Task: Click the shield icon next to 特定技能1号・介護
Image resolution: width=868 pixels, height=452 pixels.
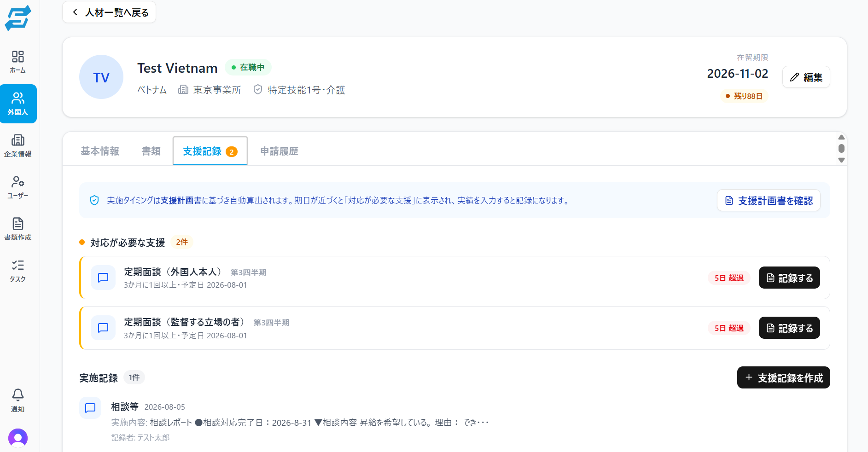Action: 258,89
